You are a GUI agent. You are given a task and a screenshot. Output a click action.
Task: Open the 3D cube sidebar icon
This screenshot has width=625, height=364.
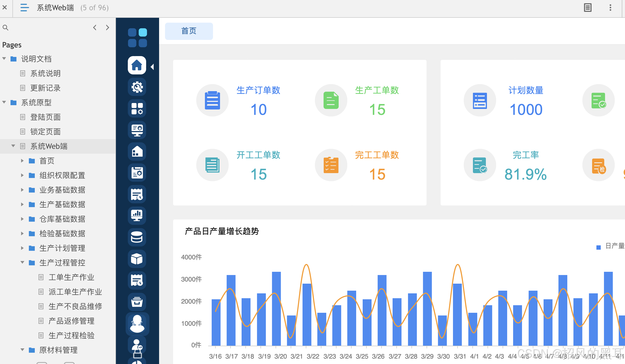point(137,259)
